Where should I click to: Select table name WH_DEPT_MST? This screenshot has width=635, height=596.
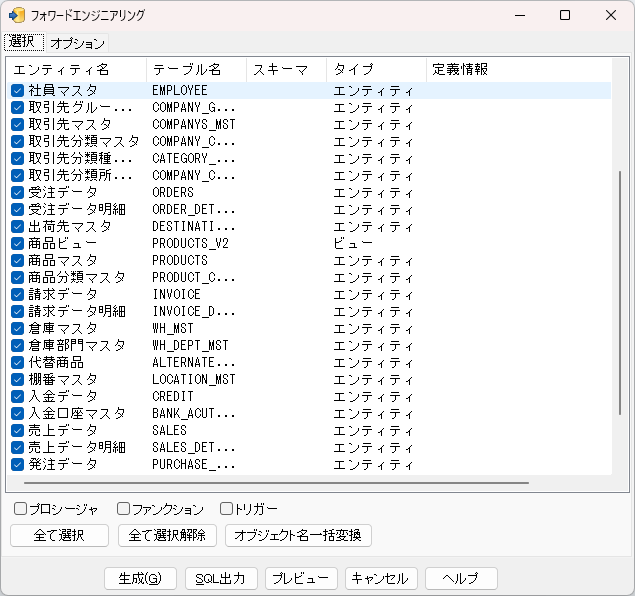pos(190,345)
